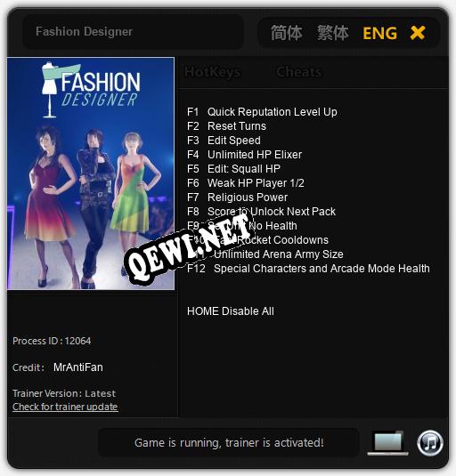Screen dimensions: 456x476
Task: Select F6 Weak HP Player 1/2
Action: tap(246, 183)
